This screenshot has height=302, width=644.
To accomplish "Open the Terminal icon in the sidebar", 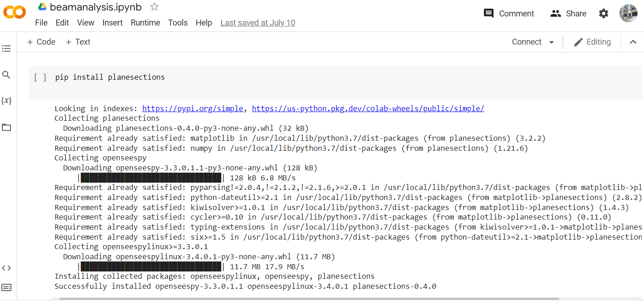I will pyautogui.click(x=6, y=287).
